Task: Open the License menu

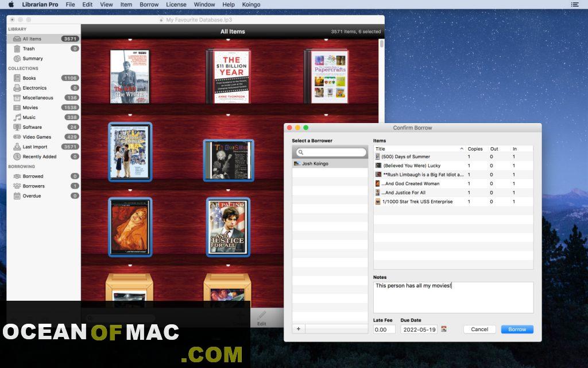Action: coord(176,5)
